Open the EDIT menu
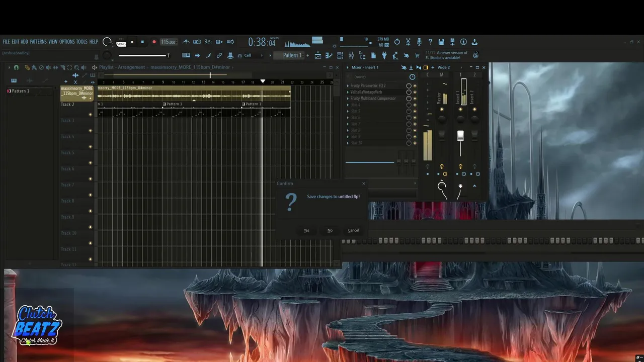Viewport: 644px width, 362px height. (x=16, y=42)
